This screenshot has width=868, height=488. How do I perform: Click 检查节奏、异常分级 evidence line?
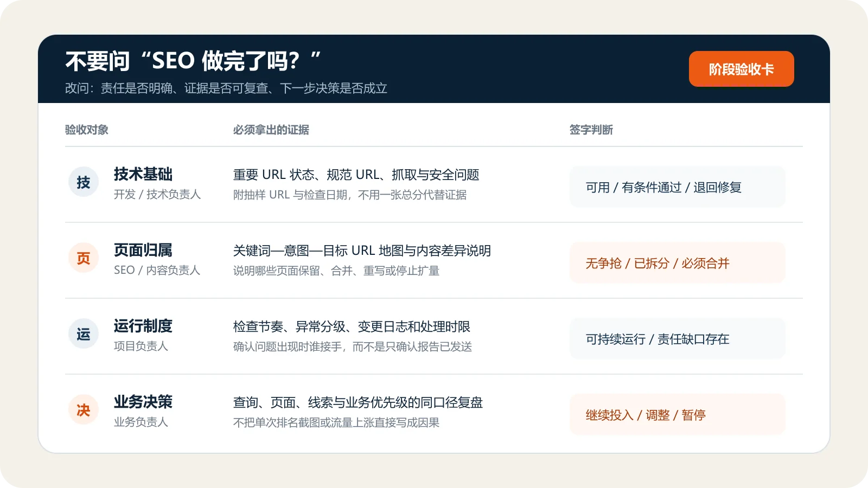[x=352, y=326]
